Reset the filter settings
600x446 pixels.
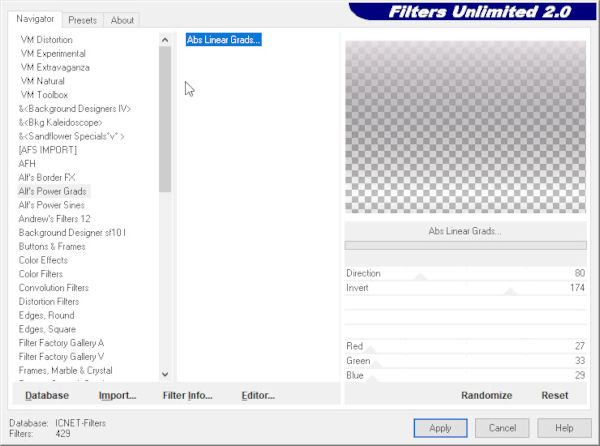[554, 395]
